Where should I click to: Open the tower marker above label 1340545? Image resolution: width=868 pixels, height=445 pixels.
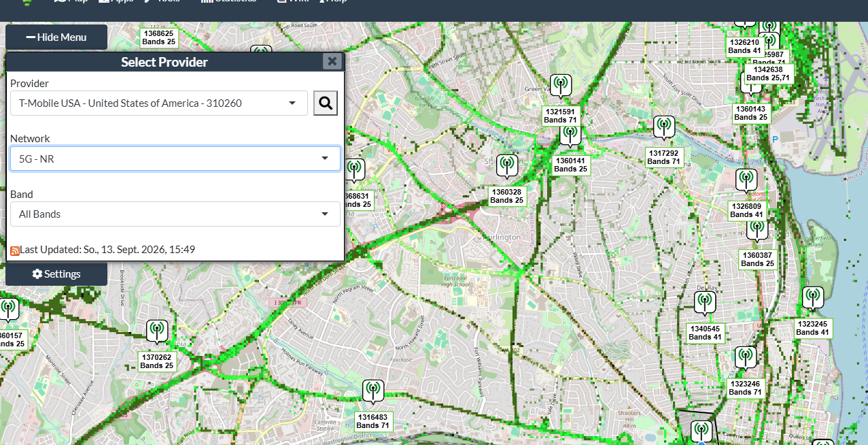705,303
